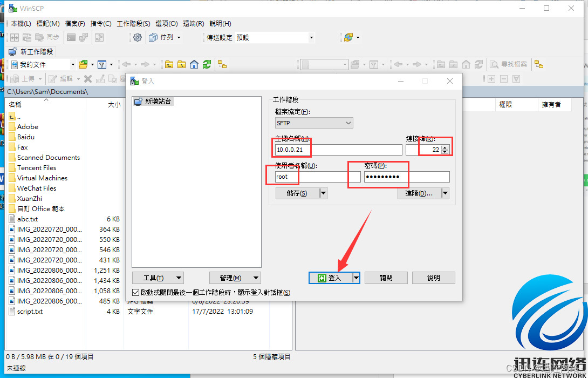The height and width of the screenshot is (378, 588).
Task: Increase the port number with up arrow
Action: pos(445,147)
